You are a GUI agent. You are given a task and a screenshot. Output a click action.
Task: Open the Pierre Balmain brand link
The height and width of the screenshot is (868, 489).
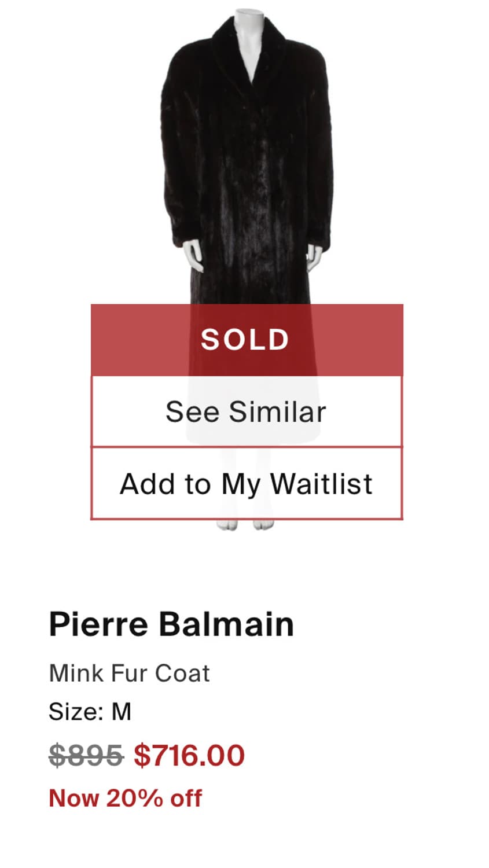[x=171, y=624]
